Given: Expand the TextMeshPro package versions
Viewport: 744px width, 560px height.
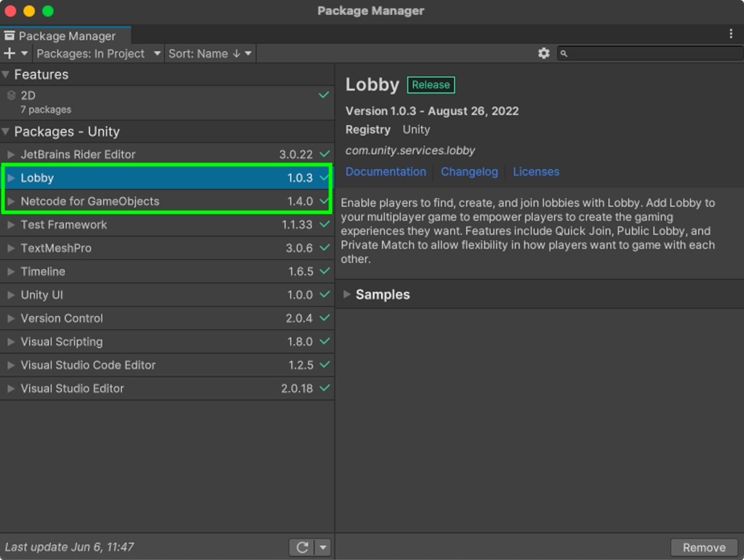Looking at the screenshot, I should tap(11, 248).
